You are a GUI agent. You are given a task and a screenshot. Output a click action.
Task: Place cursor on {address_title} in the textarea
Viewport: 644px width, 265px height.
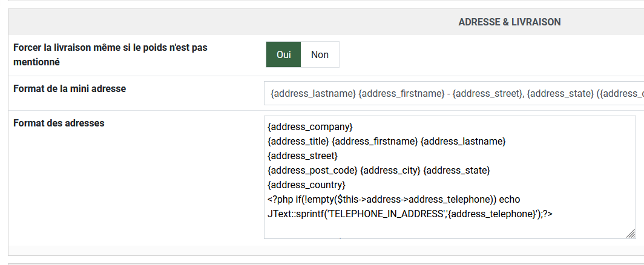click(x=298, y=141)
